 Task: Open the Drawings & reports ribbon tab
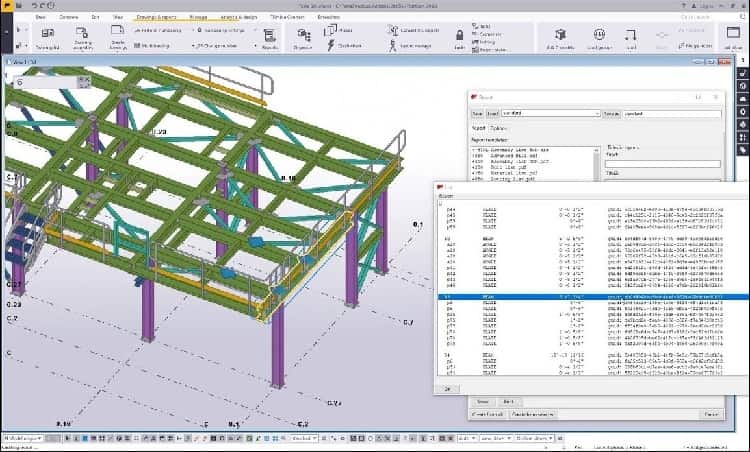156,17
